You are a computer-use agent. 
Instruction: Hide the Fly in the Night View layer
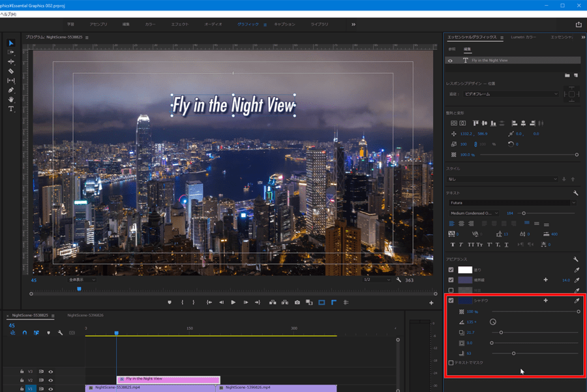click(x=450, y=60)
